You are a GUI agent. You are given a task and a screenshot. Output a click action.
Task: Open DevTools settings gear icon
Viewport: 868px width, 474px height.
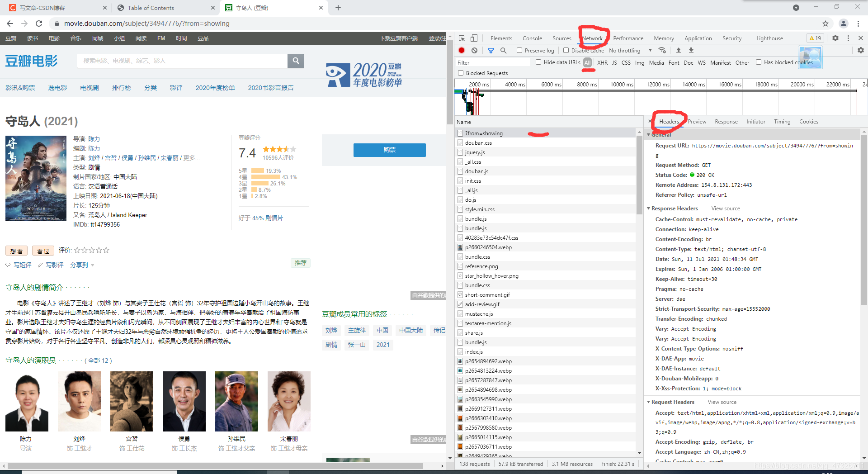[x=835, y=38]
